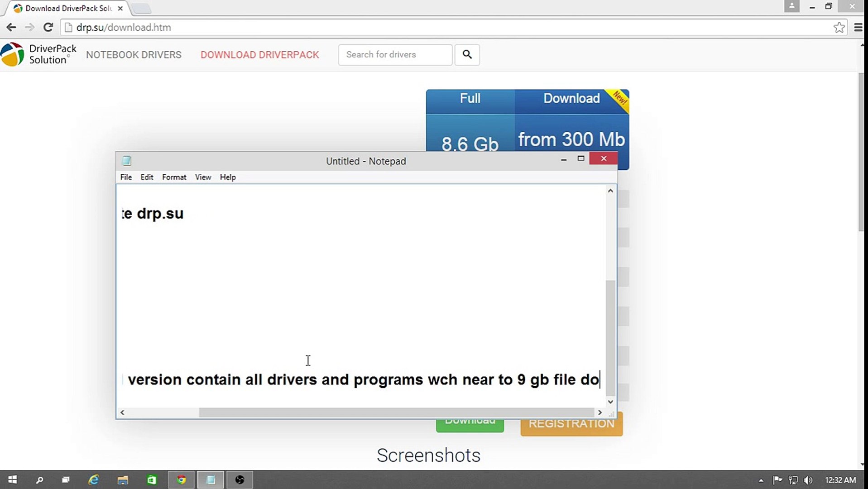The height and width of the screenshot is (489, 868).
Task: Open Notepad Format menu
Action: (x=174, y=177)
